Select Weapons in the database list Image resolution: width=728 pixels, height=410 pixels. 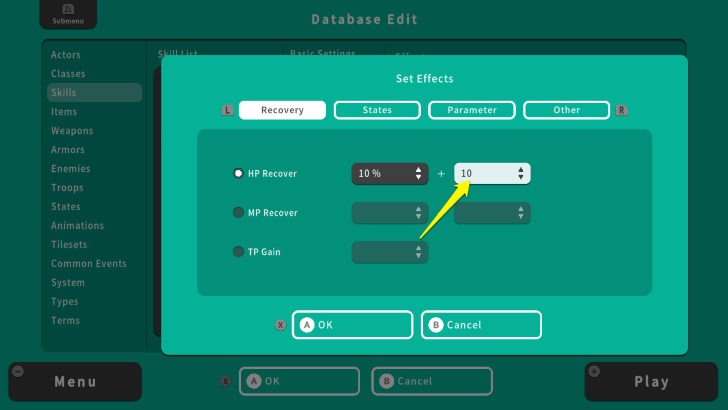click(72, 131)
